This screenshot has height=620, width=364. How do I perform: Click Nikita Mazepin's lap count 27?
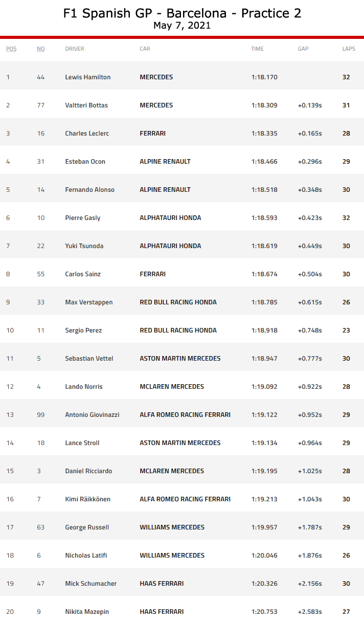pyautogui.click(x=346, y=612)
